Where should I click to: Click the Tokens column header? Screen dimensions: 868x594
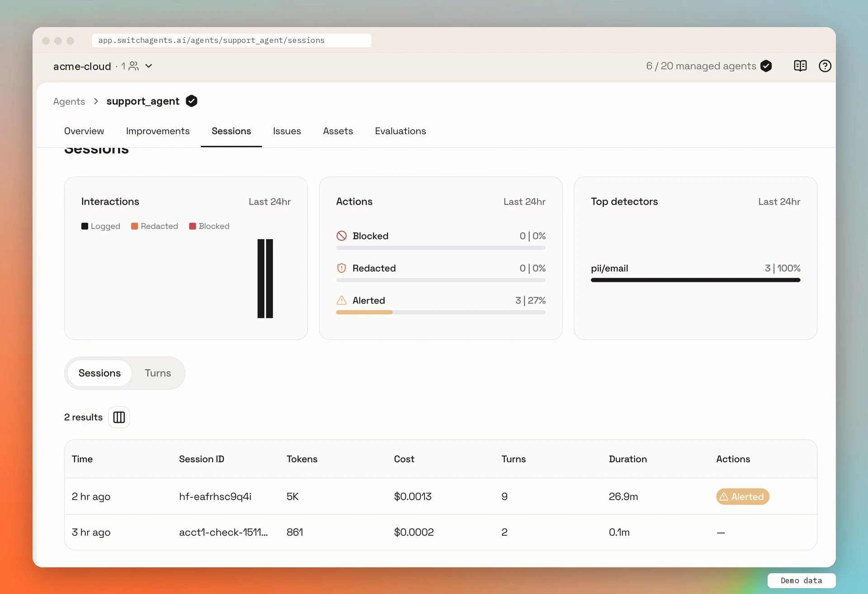[x=302, y=459]
